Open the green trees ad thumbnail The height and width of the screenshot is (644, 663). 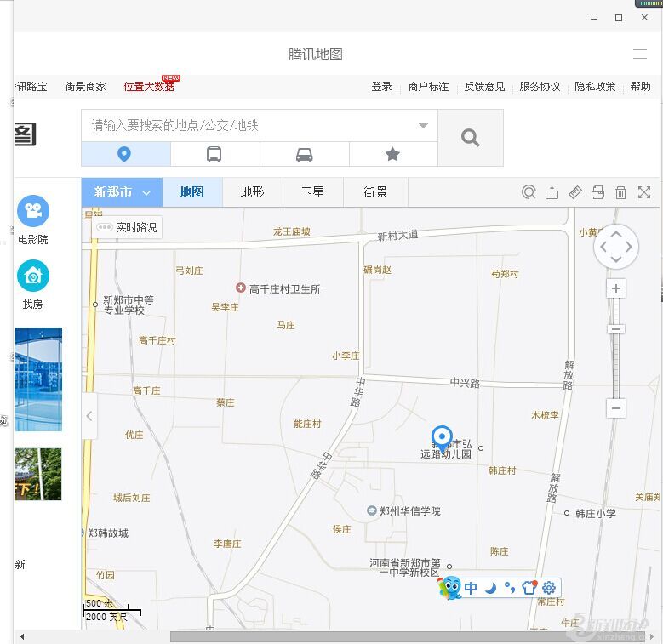[38, 474]
